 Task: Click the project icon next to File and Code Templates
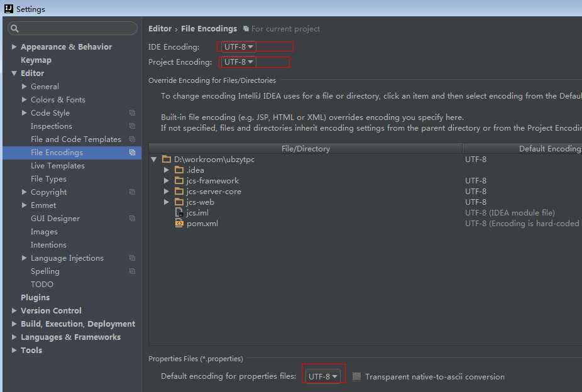[x=132, y=139]
